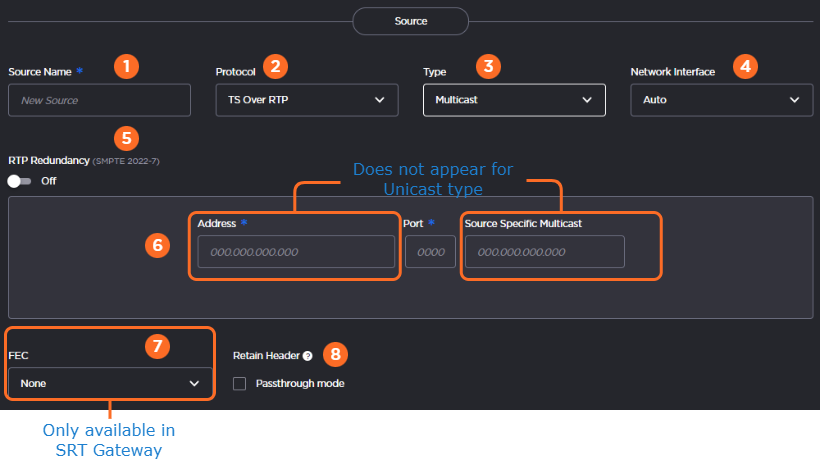Click the orange number 7 callout badge

(x=155, y=347)
